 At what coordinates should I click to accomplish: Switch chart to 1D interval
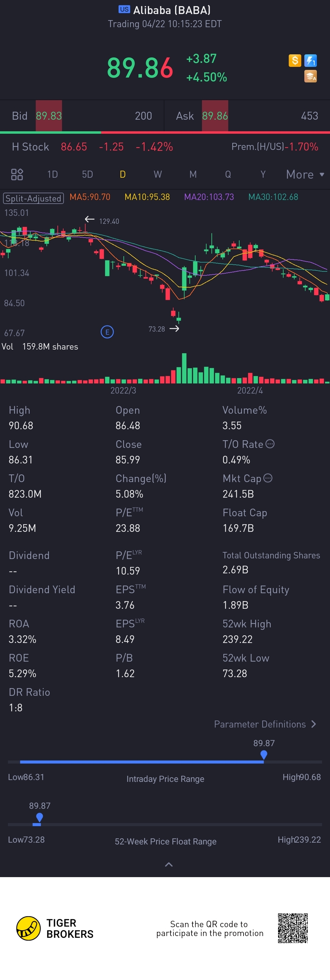[x=53, y=174]
